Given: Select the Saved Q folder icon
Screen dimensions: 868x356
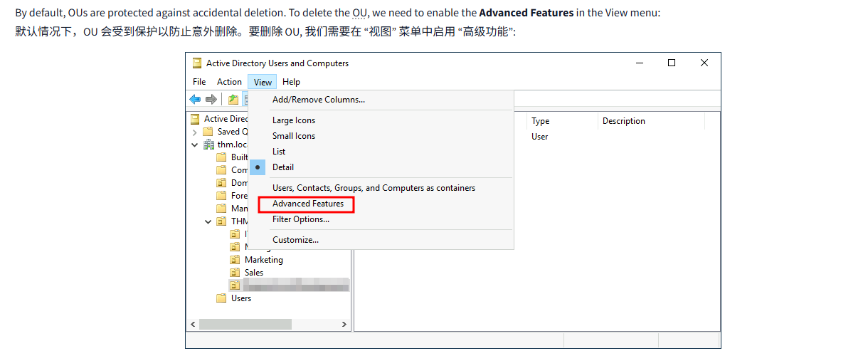Looking at the screenshot, I should 208,132.
